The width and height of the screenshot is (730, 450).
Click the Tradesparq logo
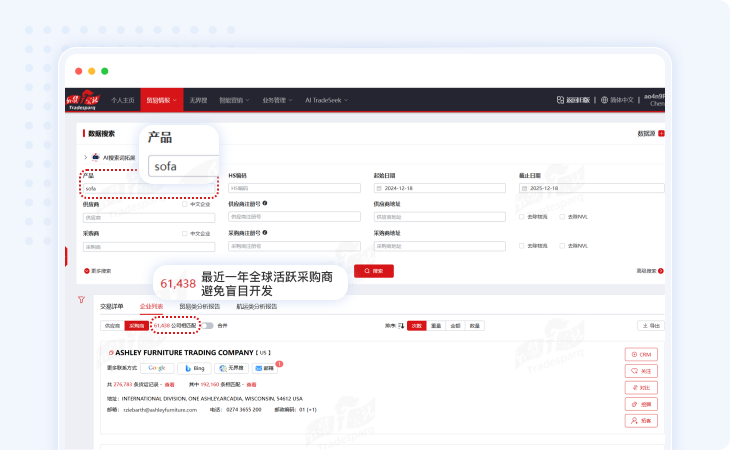tap(83, 100)
